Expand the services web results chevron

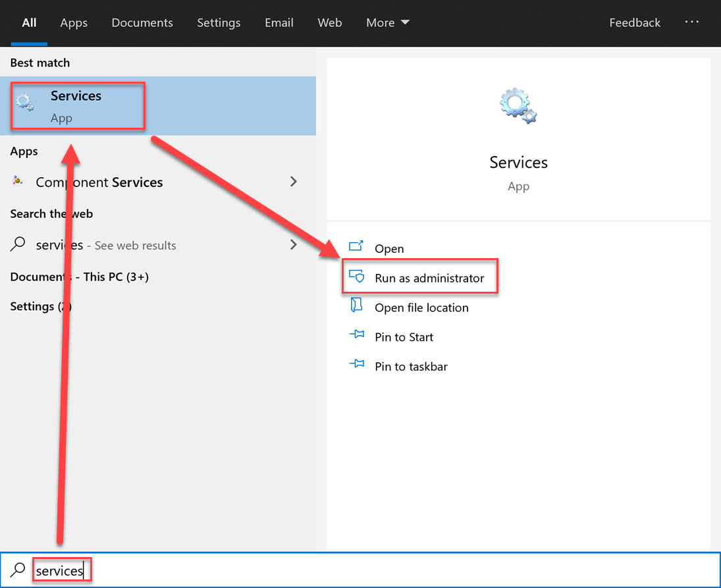coord(294,245)
